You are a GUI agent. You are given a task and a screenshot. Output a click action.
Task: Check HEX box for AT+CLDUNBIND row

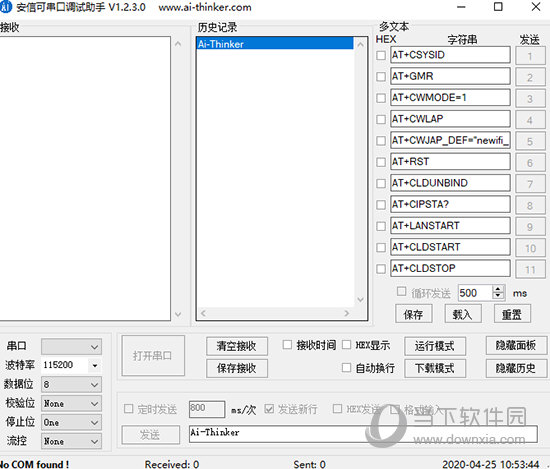point(381,183)
